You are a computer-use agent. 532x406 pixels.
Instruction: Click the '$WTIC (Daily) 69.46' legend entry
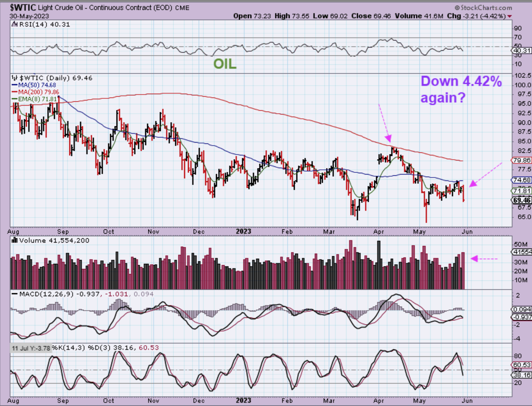click(55, 78)
